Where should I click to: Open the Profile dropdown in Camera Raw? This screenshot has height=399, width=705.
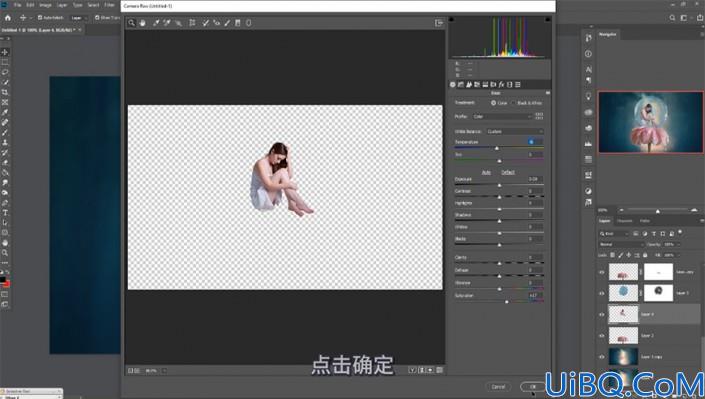click(502, 117)
